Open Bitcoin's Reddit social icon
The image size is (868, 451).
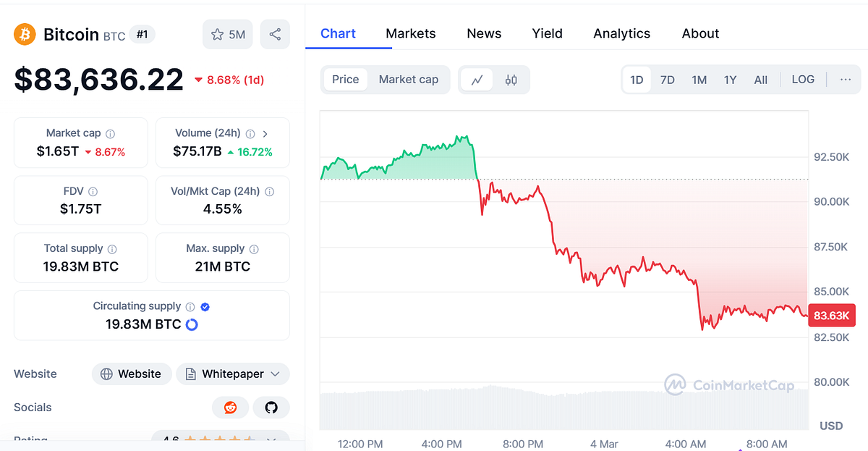229,408
